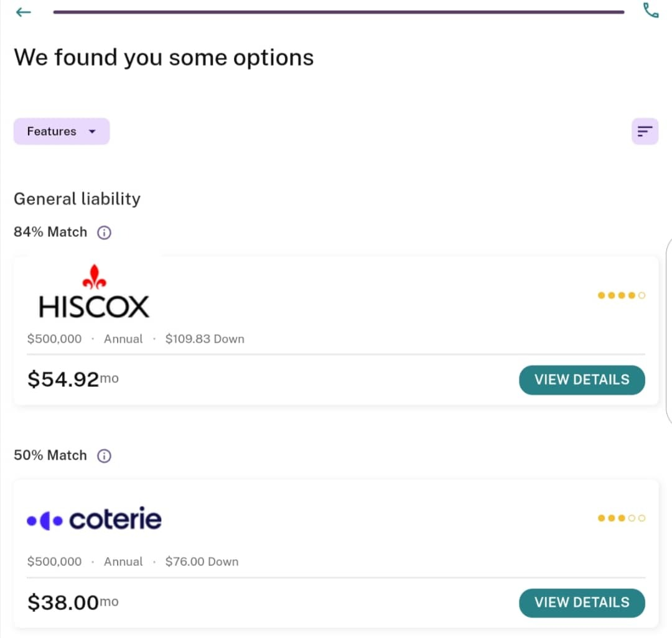Viewport: 672px width, 638px height.
Task: Click the Hiscox logo
Action: click(x=94, y=292)
